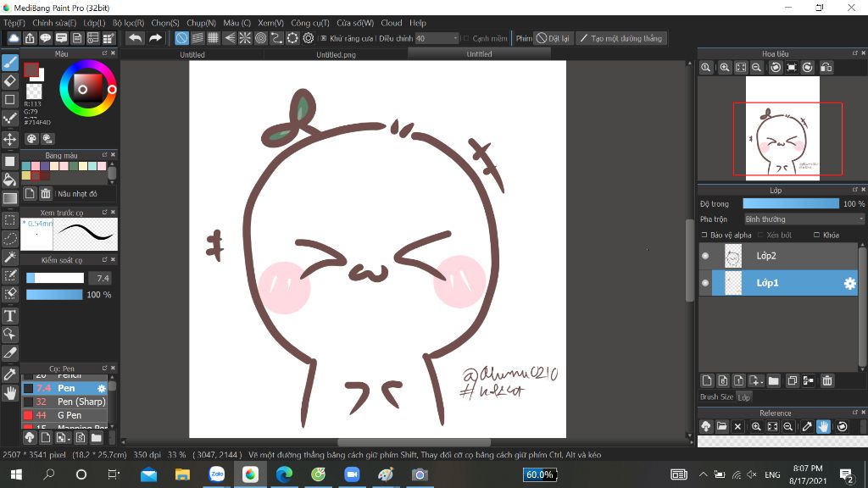Image resolution: width=868 pixels, height=488 pixels.
Task: Open Bộ lọc(R) menu
Action: (129, 23)
